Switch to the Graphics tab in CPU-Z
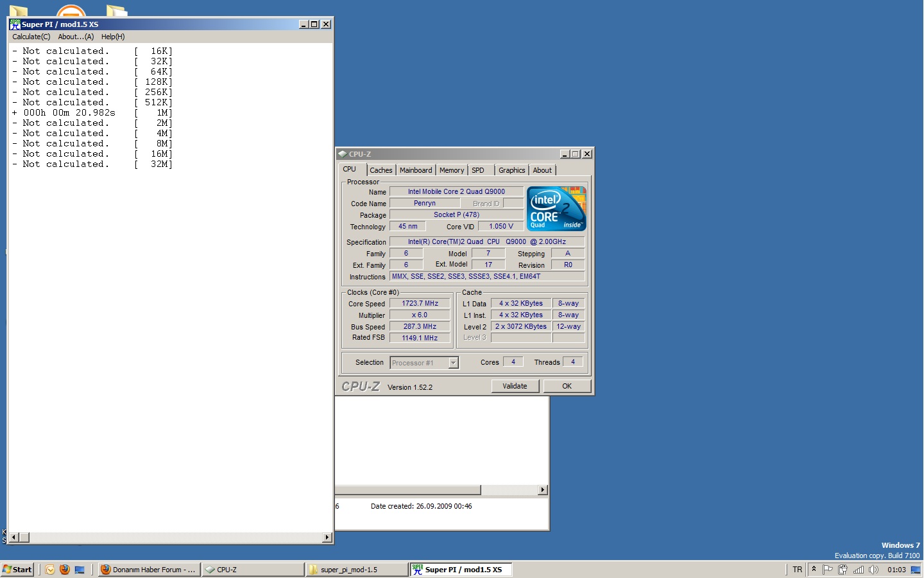 [511, 170]
